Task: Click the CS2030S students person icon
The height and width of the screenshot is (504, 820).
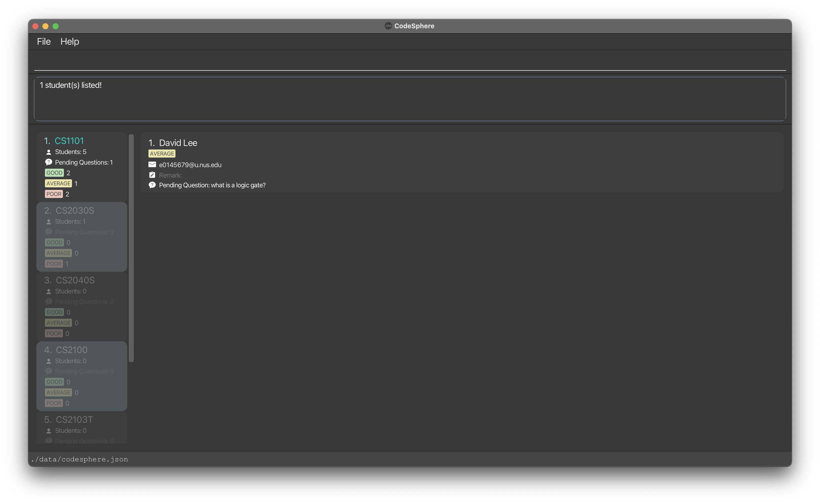Action: [x=49, y=222]
